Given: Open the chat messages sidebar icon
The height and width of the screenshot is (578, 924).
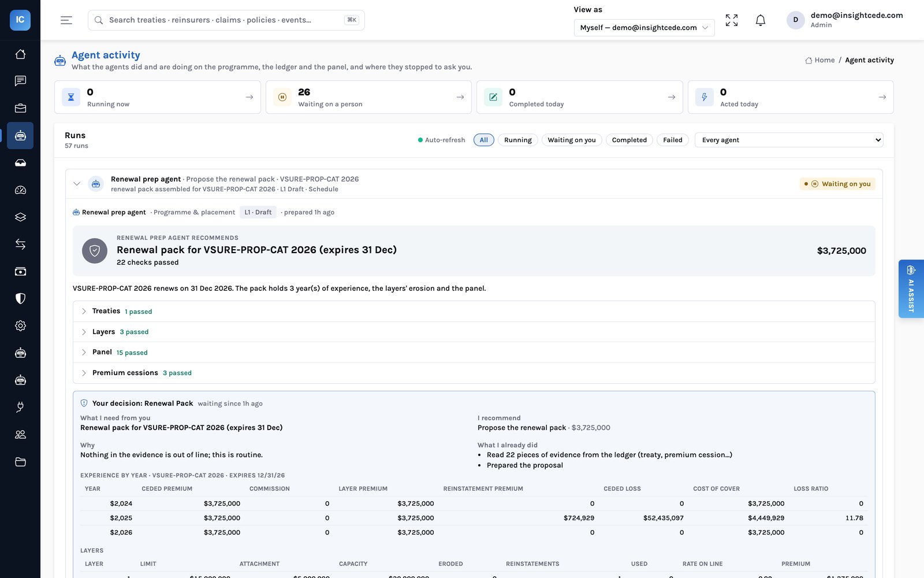Looking at the screenshot, I should click(x=20, y=81).
